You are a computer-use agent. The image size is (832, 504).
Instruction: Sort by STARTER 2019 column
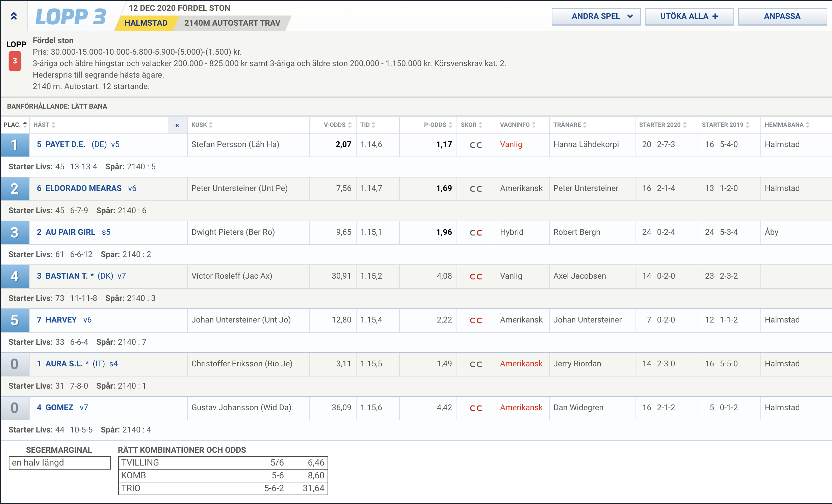point(726,125)
